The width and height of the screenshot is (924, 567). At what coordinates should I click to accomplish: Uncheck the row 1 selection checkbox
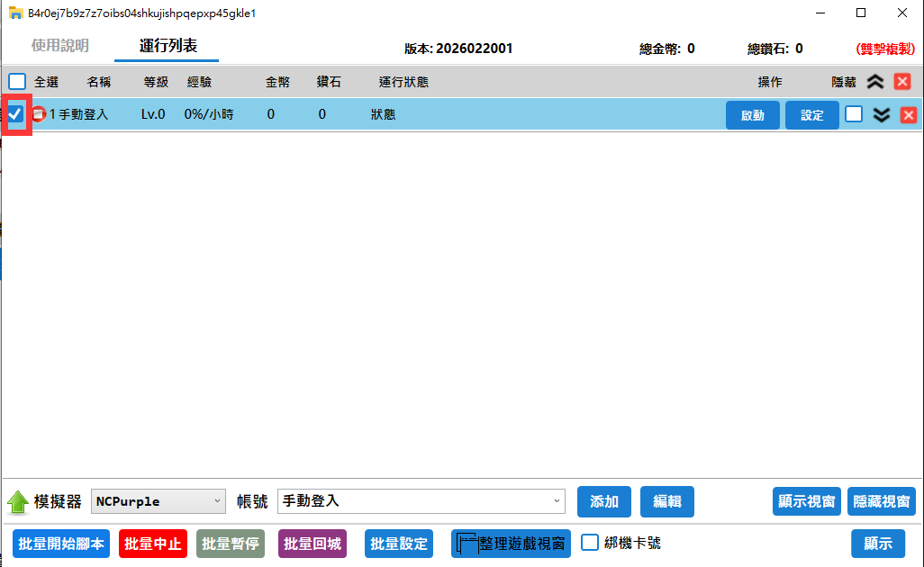click(16, 114)
